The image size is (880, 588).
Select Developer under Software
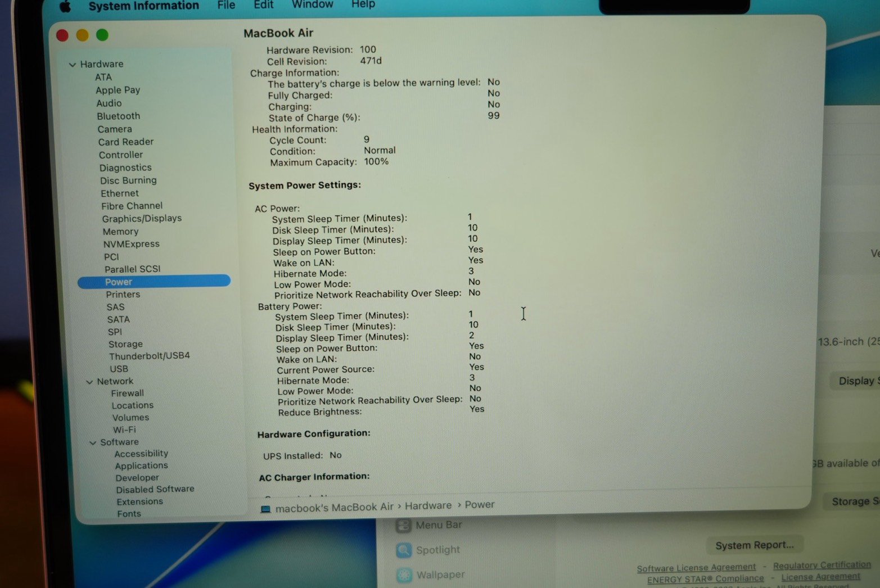tap(137, 478)
